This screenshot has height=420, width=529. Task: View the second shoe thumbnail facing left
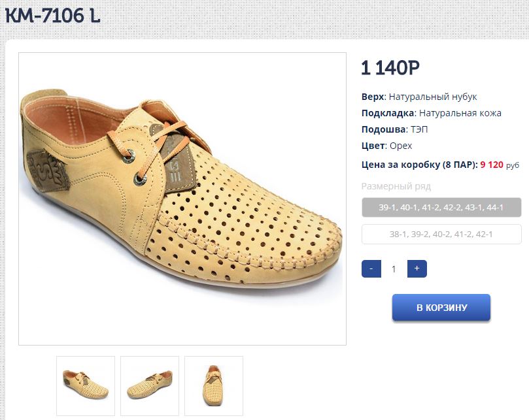tap(150, 385)
